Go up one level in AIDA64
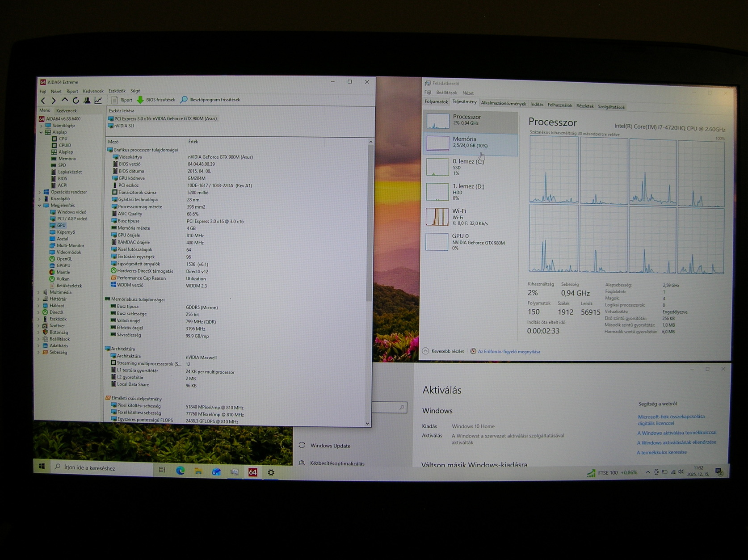Viewport: 748px width, 560px height. [65, 100]
